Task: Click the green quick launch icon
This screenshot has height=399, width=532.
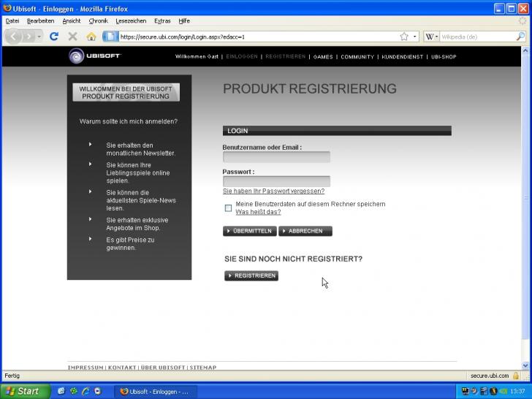Action: point(73,391)
